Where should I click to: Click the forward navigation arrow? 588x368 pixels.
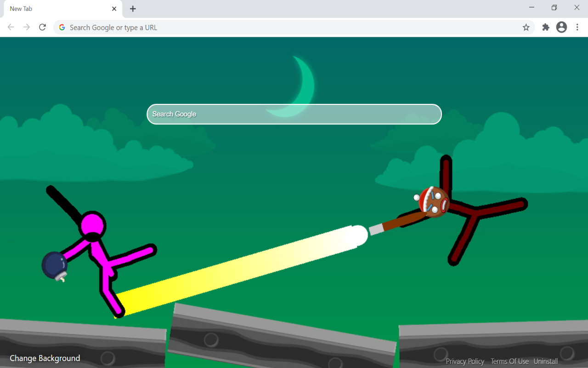27,27
